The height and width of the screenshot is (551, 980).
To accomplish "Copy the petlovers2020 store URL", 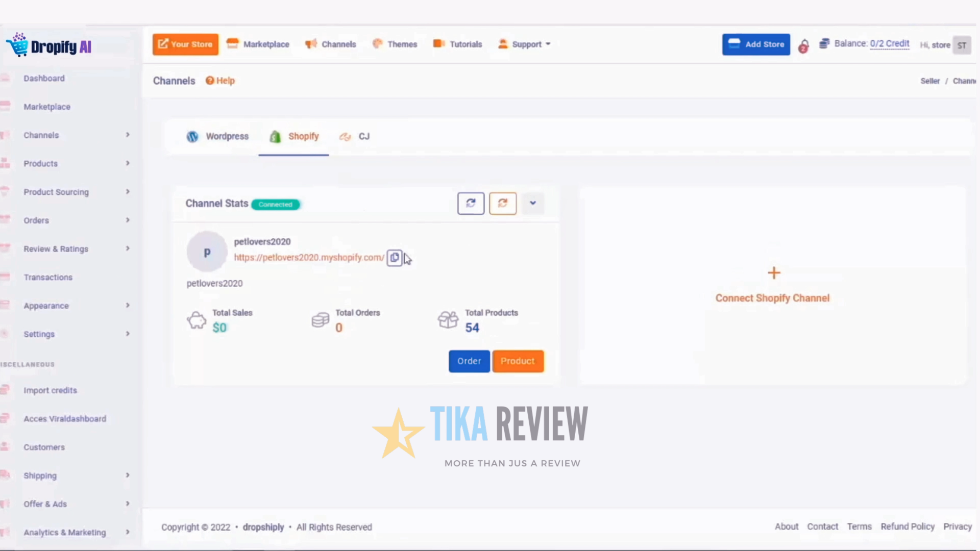I will coord(394,258).
